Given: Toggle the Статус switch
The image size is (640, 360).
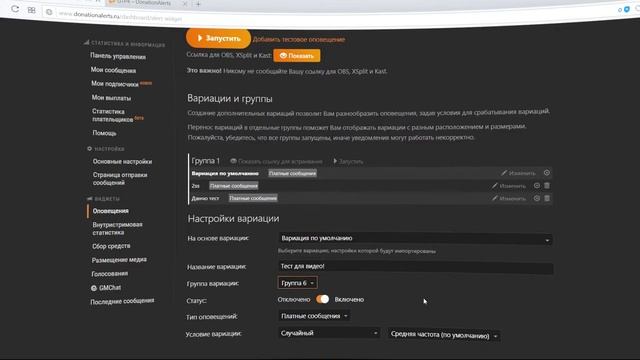Looking at the screenshot, I should pyautogui.click(x=322, y=299).
